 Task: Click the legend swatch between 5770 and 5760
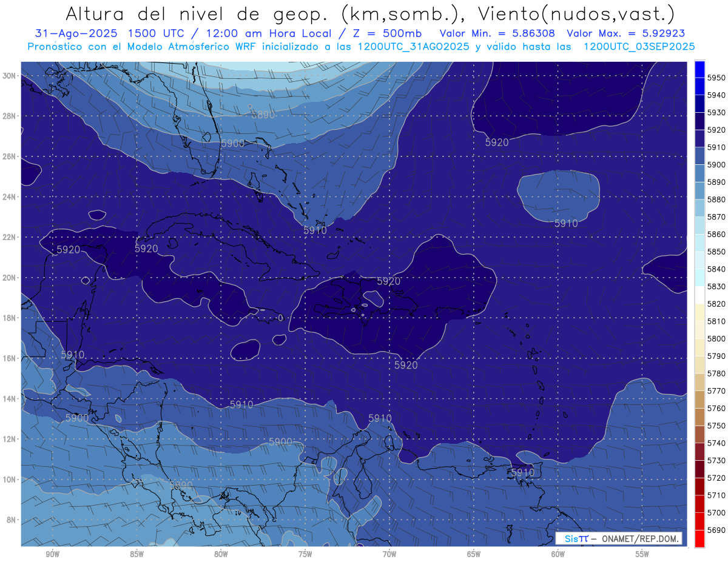(x=699, y=400)
